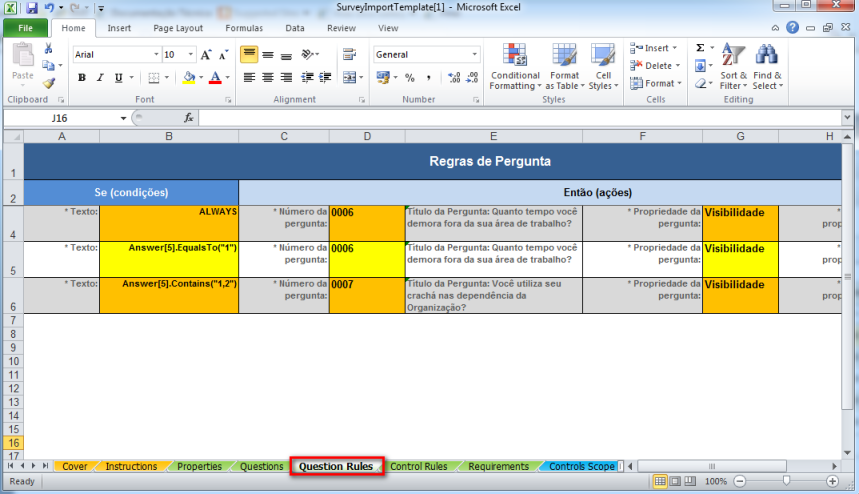Click the Copy icon

tap(48, 66)
